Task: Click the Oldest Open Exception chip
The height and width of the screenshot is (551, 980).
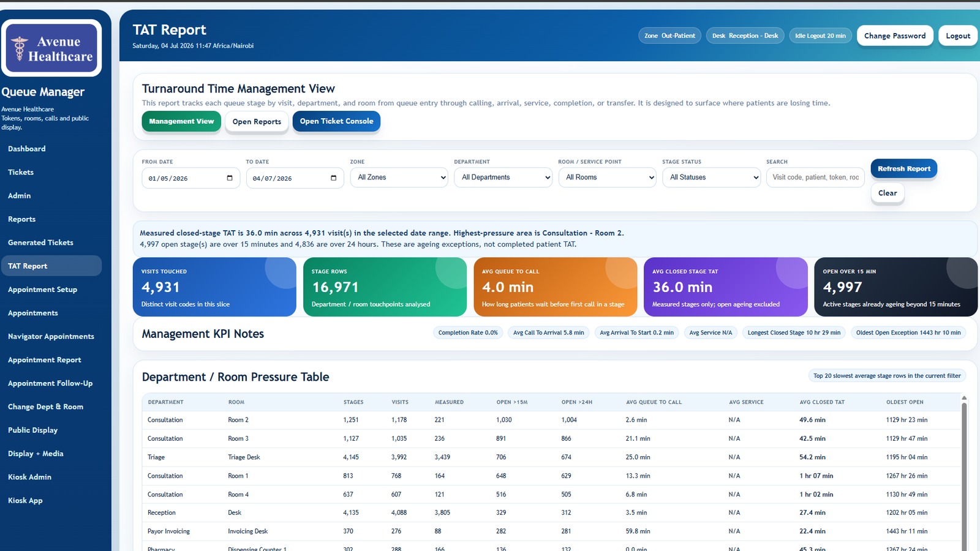Action: (908, 332)
